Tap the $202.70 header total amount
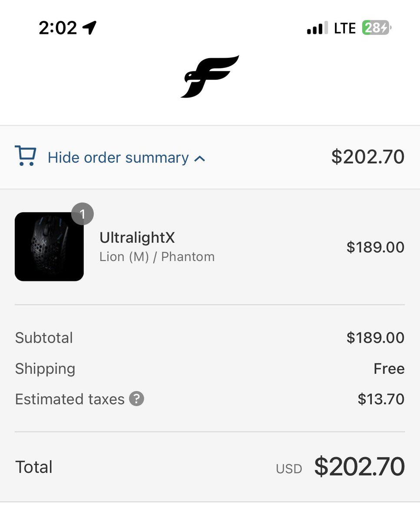420x521 pixels. coord(368,157)
